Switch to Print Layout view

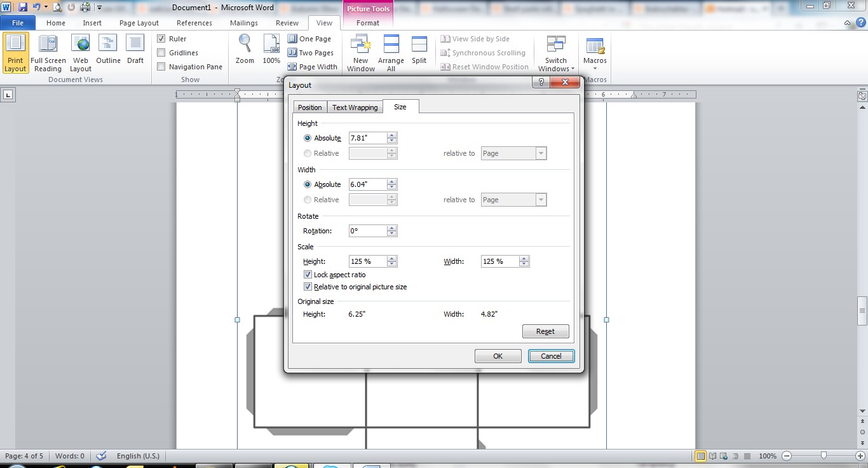[x=16, y=53]
